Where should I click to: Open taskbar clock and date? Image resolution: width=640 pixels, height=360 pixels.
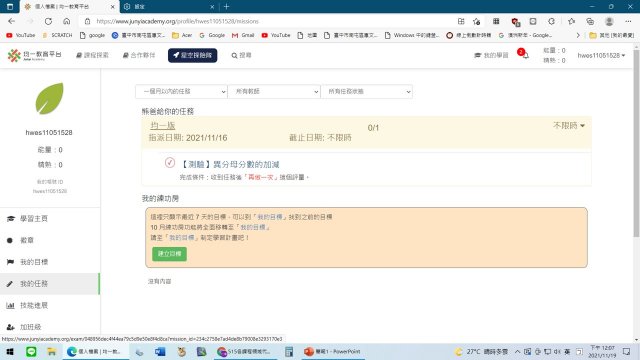click(602, 351)
